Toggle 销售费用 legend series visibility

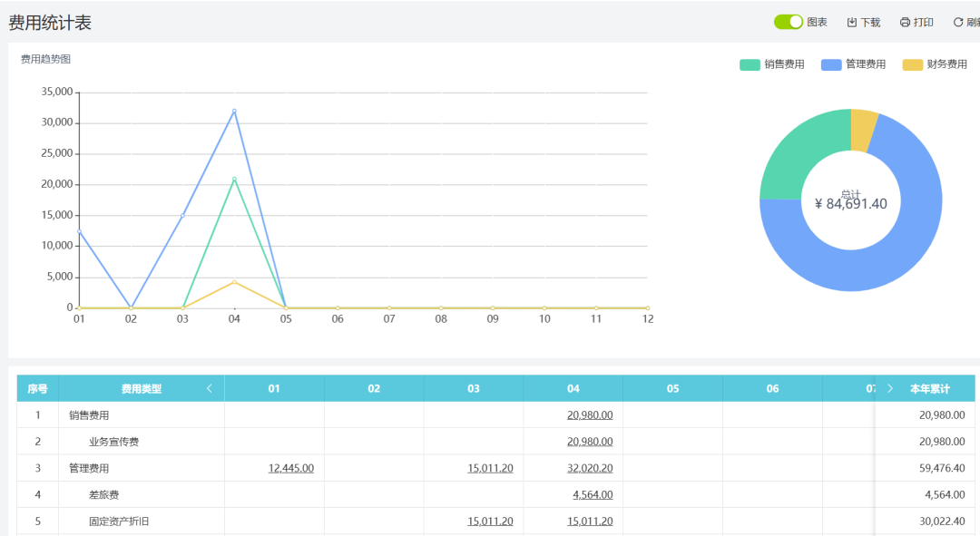click(771, 64)
